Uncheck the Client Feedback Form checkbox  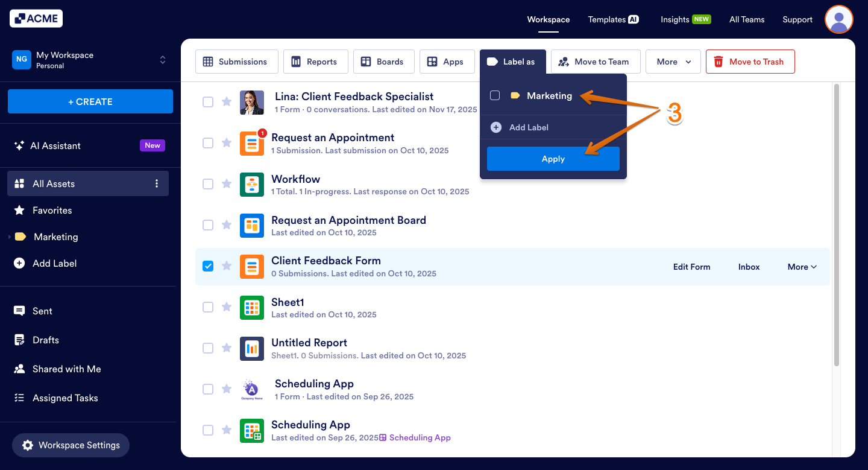click(208, 266)
